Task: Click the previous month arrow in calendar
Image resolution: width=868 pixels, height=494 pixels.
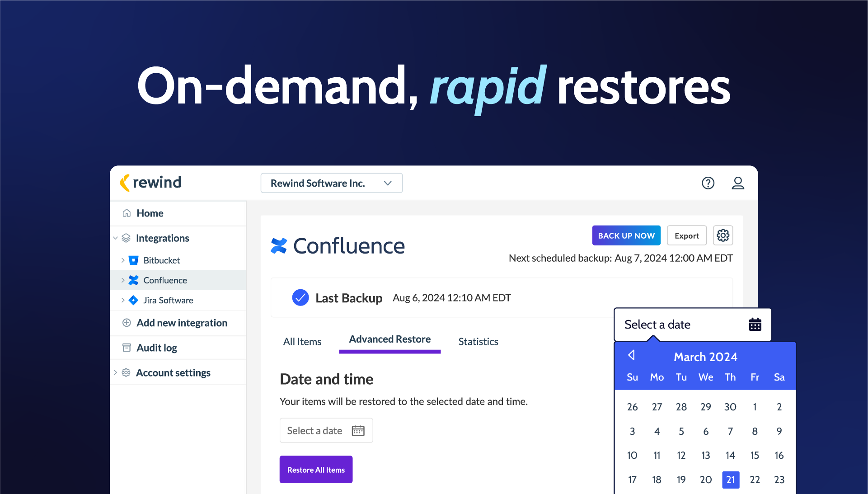Action: 631,355
